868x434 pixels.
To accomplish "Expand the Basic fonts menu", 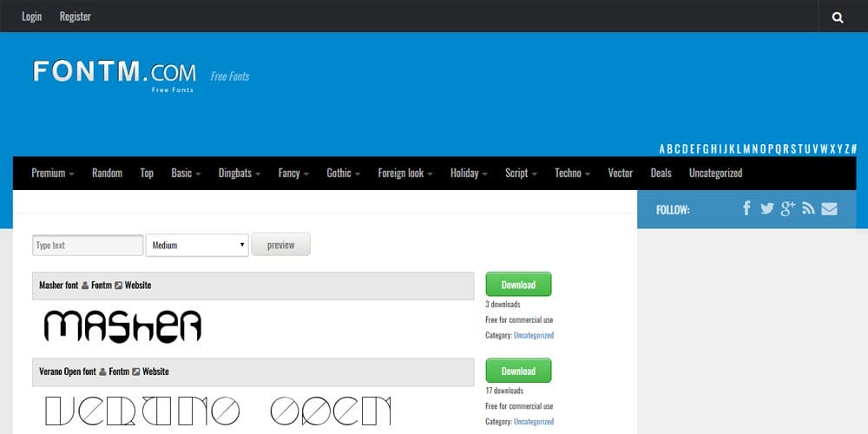I will [186, 174].
